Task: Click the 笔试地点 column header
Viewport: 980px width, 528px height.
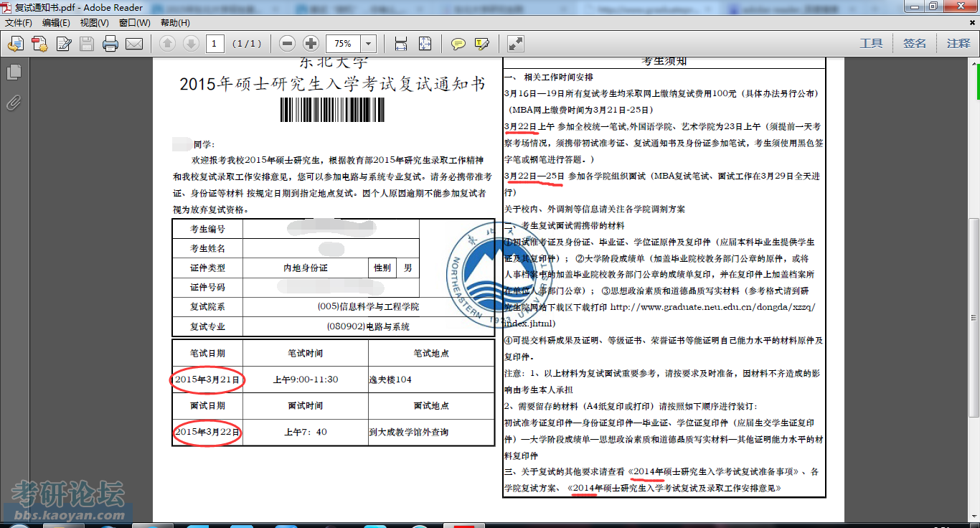Action: coord(431,353)
